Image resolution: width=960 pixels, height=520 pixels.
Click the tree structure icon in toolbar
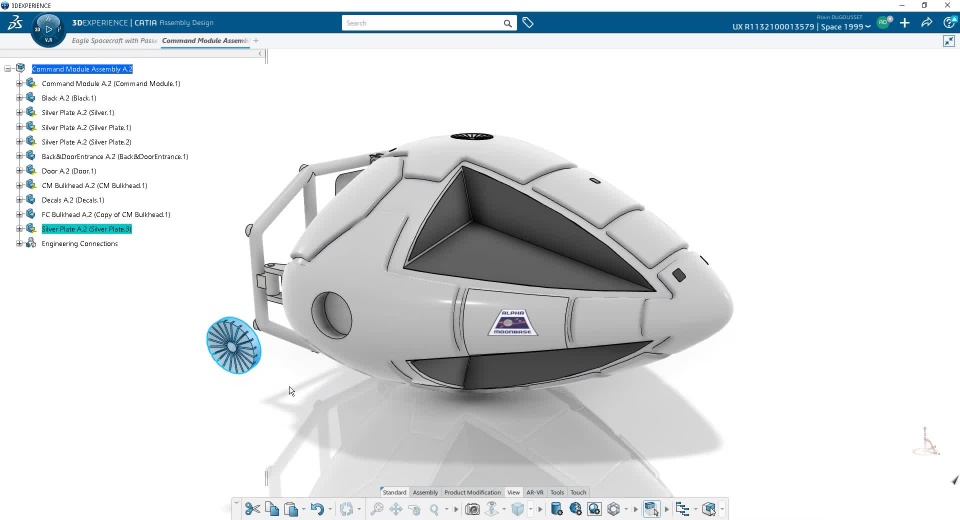(682, 509)
